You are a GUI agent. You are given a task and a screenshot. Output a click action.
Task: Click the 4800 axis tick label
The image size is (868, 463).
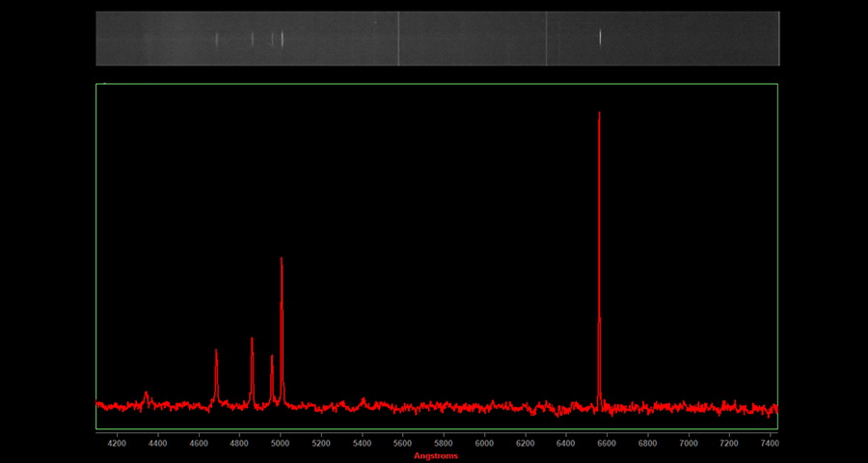(x=240, y=444)
